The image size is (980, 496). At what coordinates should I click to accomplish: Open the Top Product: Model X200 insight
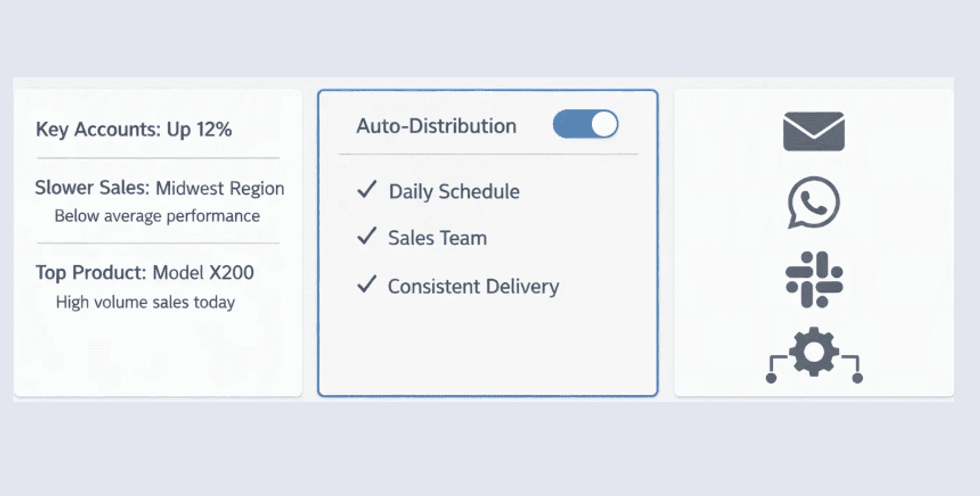click(x=144, y=273)
